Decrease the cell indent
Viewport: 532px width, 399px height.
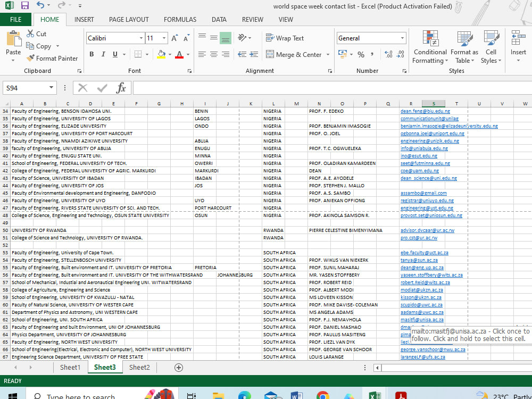coord(242,54)
